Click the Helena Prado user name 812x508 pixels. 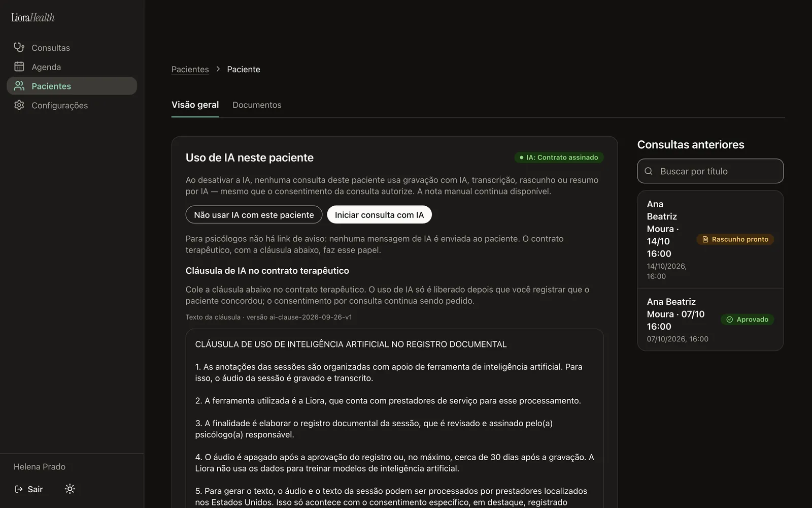pyautogui.click(x=40, y=466)
